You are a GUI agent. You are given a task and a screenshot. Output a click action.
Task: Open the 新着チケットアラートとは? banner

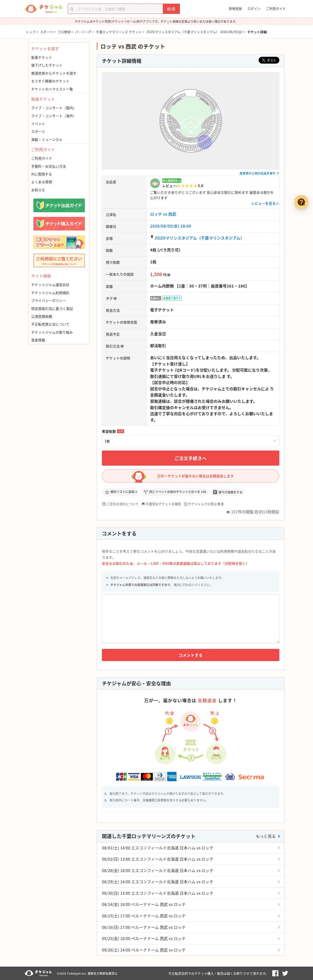click(x=59, y=242)
